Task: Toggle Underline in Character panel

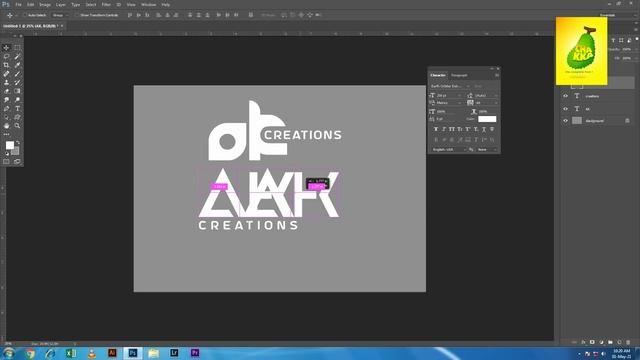Action: 484,129
